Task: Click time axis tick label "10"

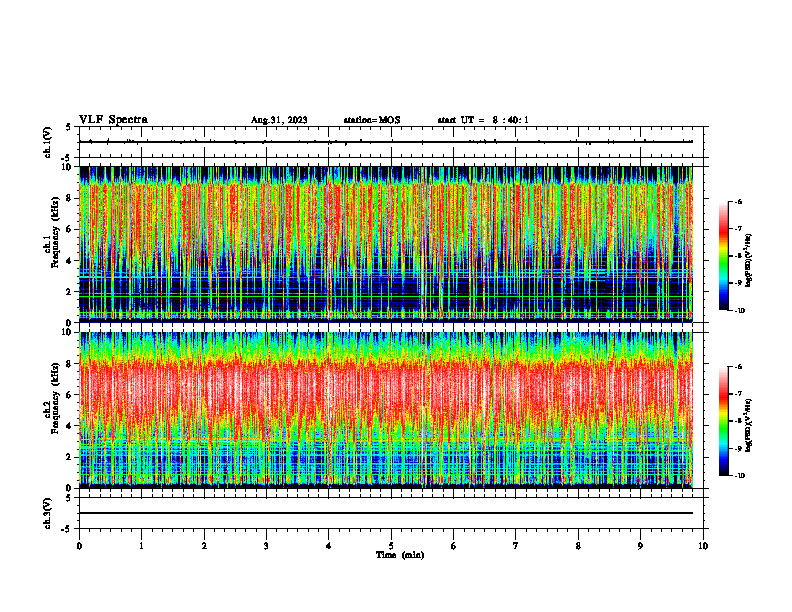Action: tap(703, 546)
